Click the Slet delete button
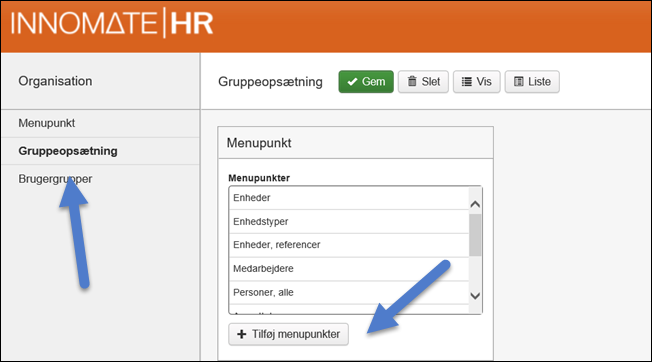This screenshot has height=362, width=652. [423, 81]
